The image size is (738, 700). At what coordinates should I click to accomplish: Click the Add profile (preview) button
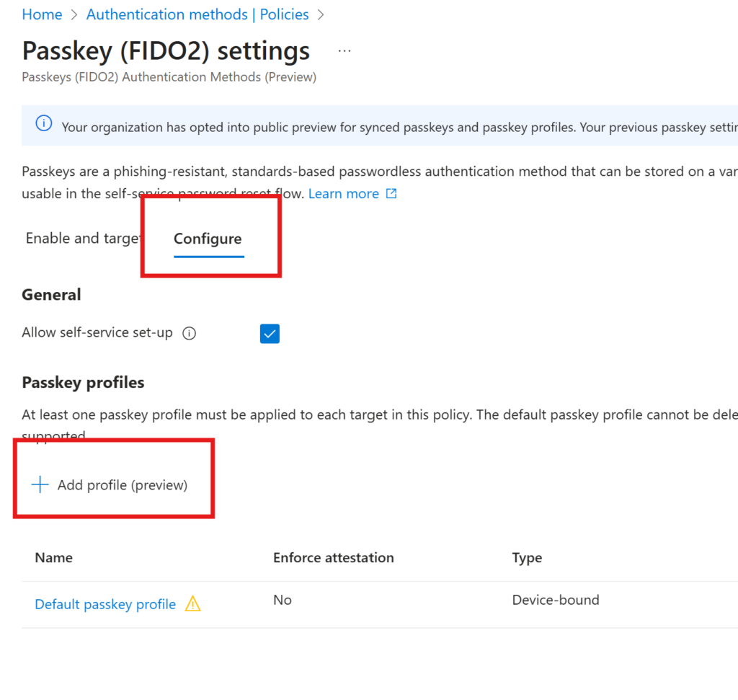pos(122,485)
